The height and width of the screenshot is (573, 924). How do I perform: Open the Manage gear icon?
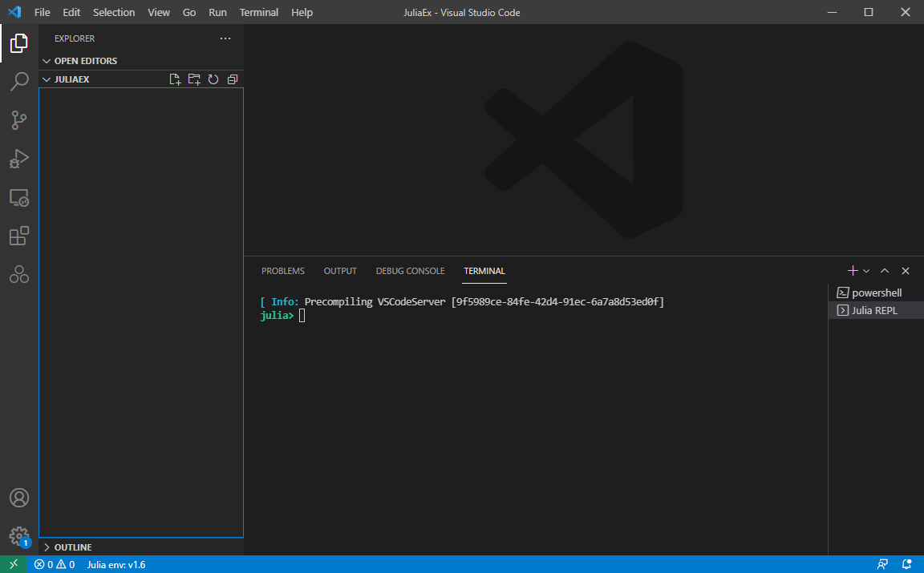coord(19,536)
